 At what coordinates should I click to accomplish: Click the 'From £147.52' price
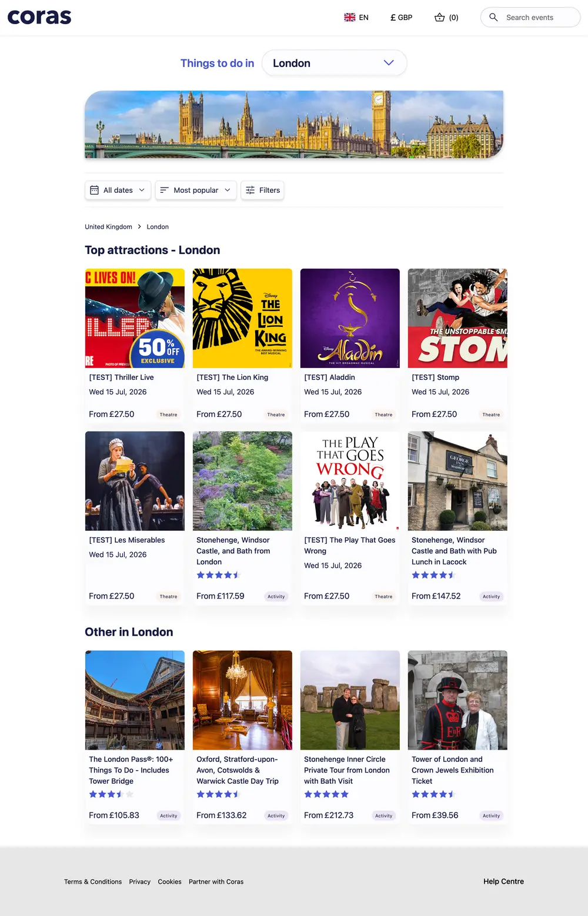coord(436,596)
